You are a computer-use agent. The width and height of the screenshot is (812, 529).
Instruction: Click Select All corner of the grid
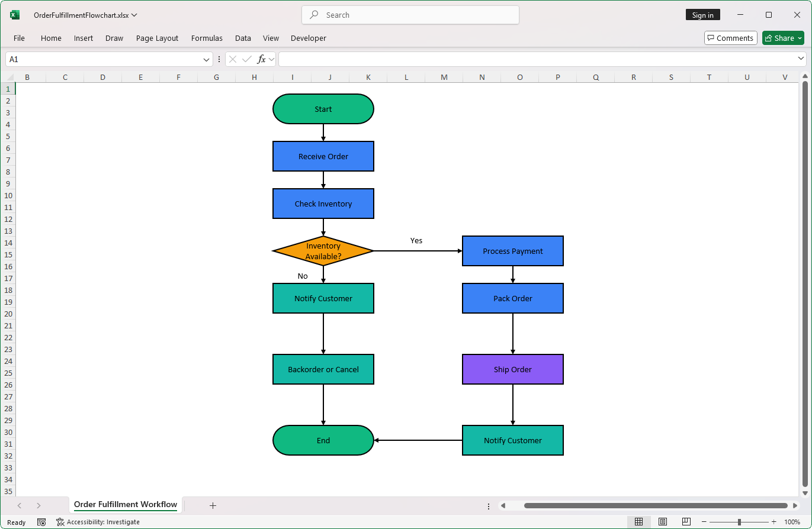pyautogui.click(x=8, y=77)
